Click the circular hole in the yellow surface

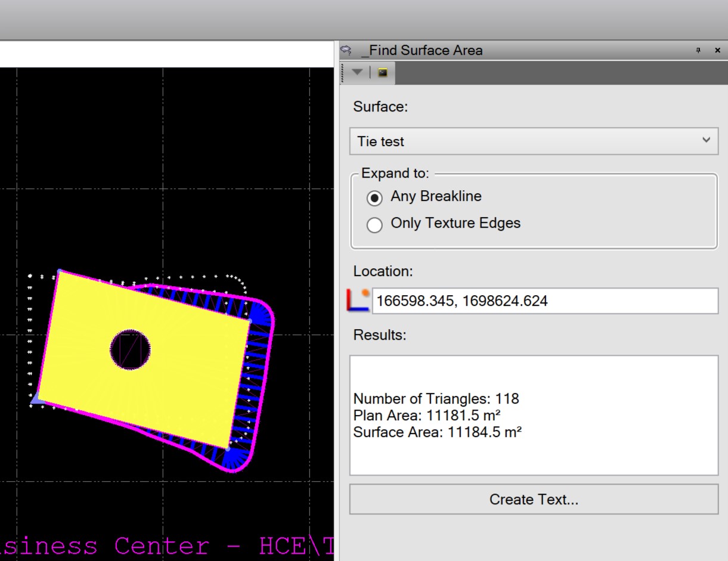coord(130,350)
